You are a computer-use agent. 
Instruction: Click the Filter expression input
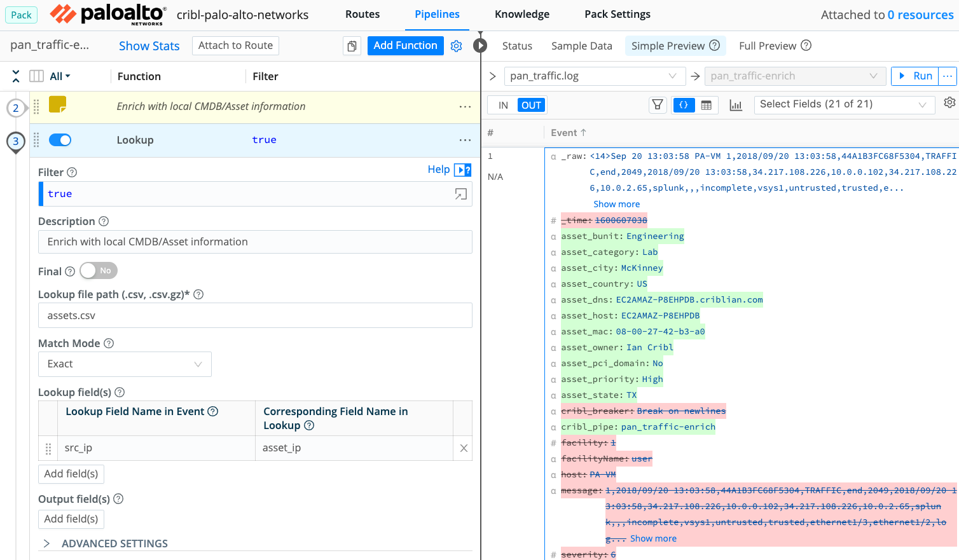pos(255,194)
